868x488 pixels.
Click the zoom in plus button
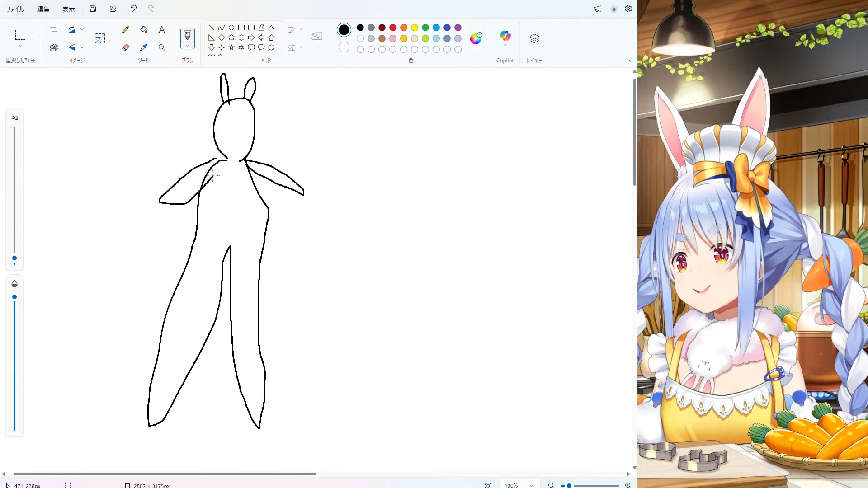coord(628,485)
